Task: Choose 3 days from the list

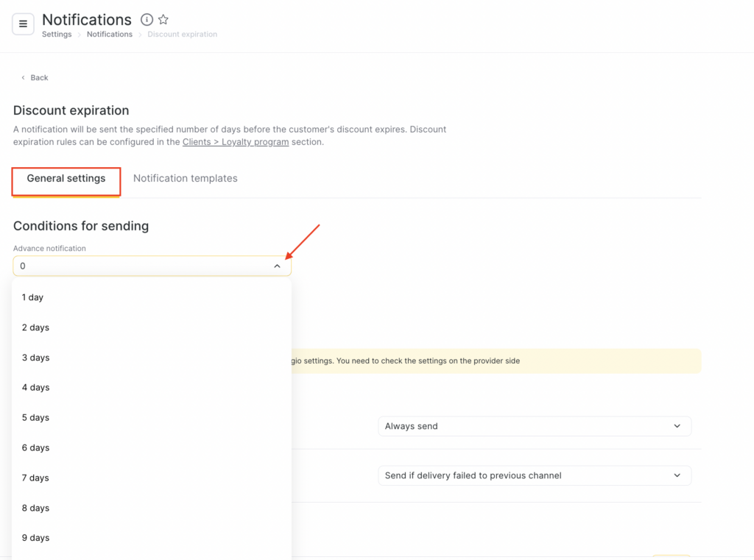Action: tap(35, 358)
